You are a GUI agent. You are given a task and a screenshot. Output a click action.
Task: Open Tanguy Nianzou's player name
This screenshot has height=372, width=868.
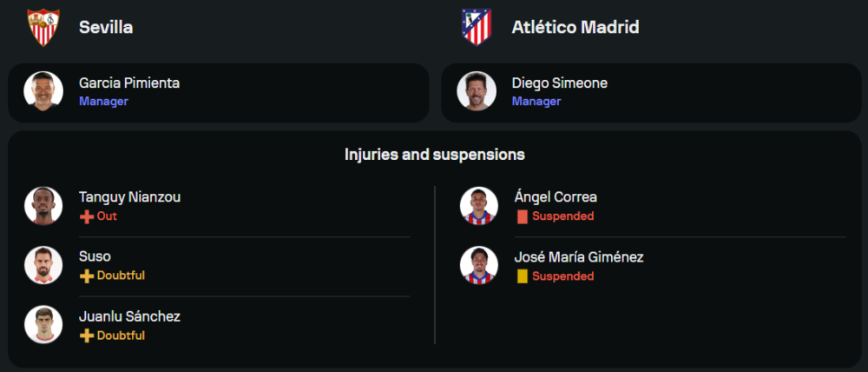click(130, 197)
